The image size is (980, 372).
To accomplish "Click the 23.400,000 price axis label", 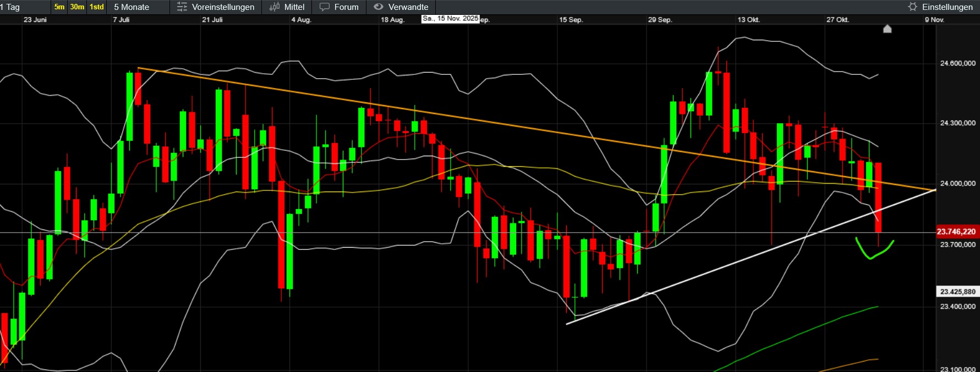I will [957, 307].
